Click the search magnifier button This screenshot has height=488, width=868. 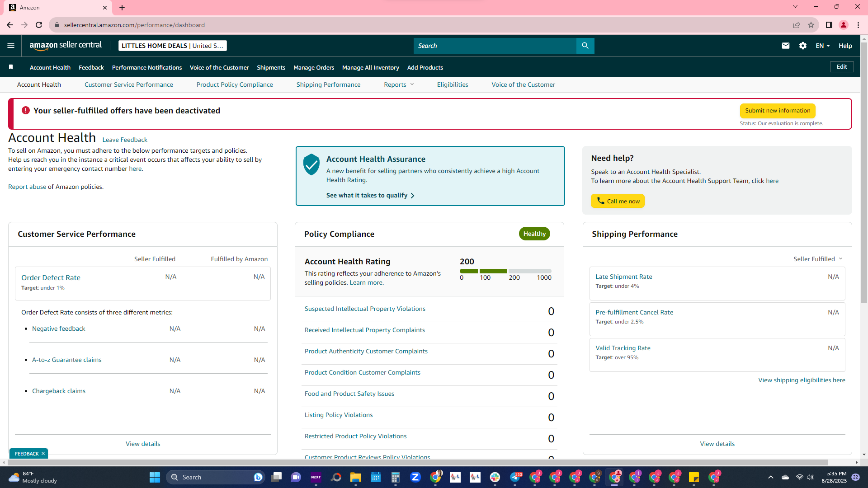coord(585,46)
